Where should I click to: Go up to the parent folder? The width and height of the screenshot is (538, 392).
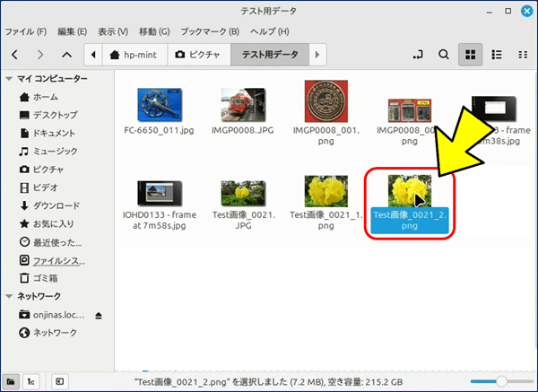pyautogui.click(x=68, y=55)
